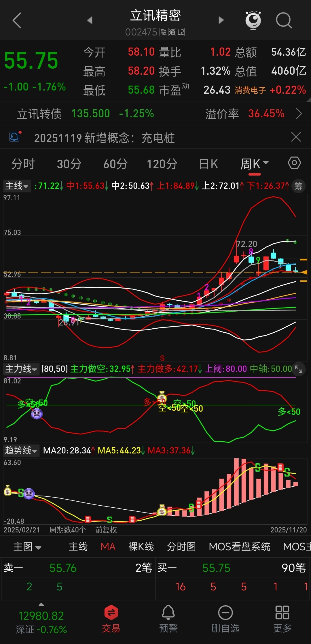The width and height of the screenshot is (311, 644).
Task: Expand the 主力线 indicator to fullscreen
Action: [x=299, y=369]
